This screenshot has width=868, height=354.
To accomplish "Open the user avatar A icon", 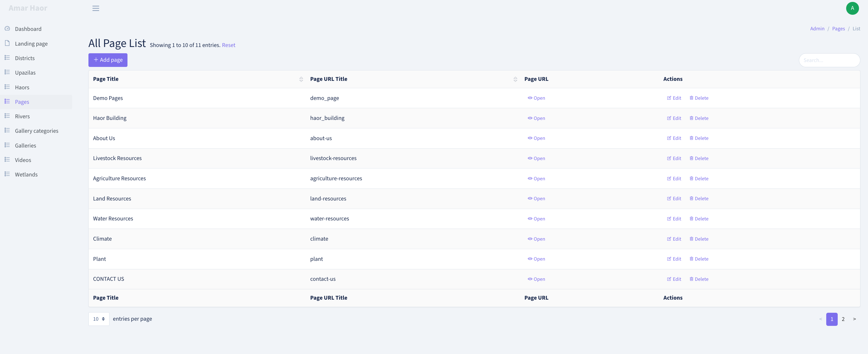I will [852, 8].
